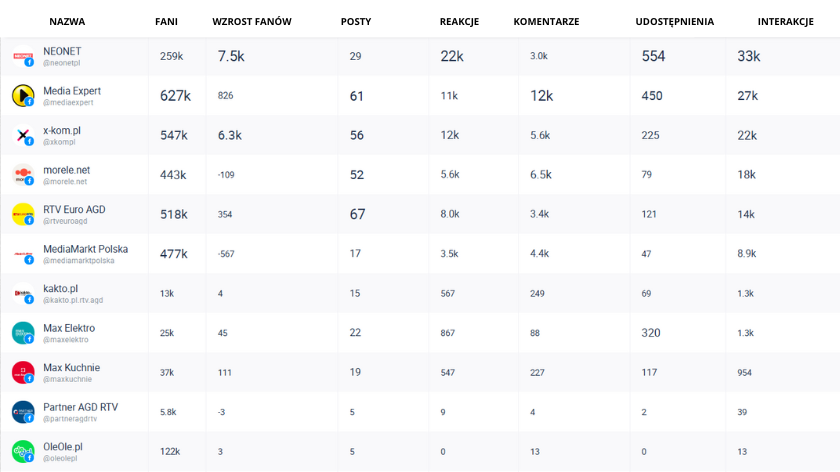Click the Max Elektro logo icon

pyautogui.click(x=22, y=333)
